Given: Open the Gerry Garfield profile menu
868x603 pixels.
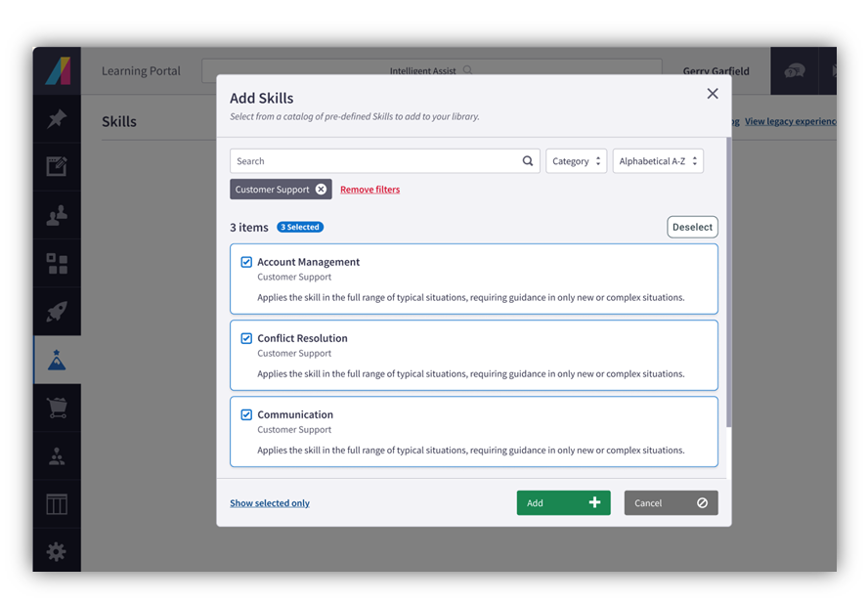Looking at the screenshot, I should pyautogui.click(x=716, y=70).
